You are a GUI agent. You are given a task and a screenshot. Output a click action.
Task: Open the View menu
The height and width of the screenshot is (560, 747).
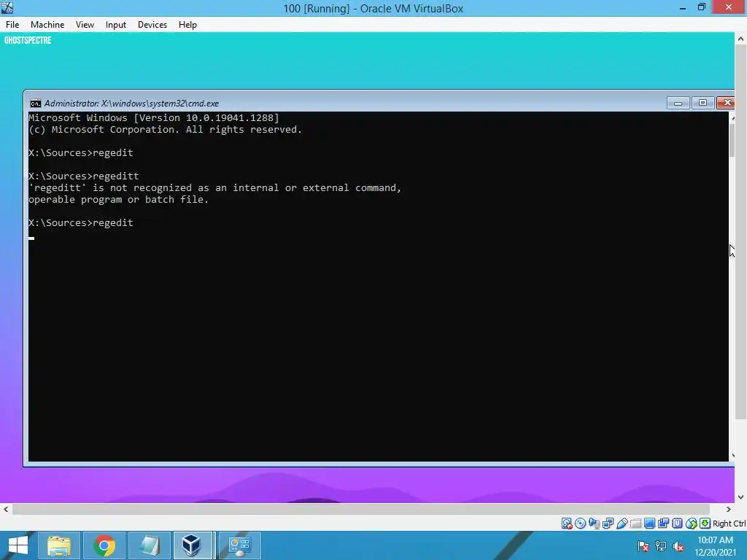coord(85,25)
